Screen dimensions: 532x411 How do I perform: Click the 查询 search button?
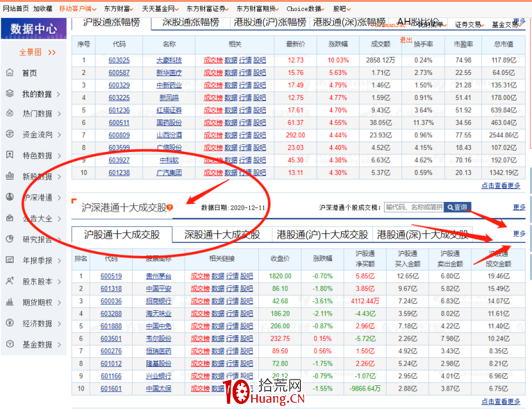[x=458, y=207]
